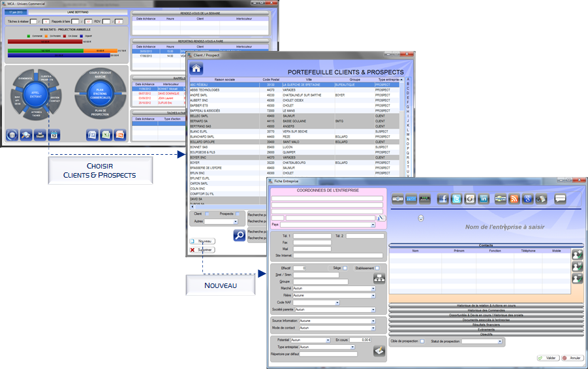Click letter A in the alphabet index
The width and height of the screenshot is (588, 369).
(x=408, y=79)
